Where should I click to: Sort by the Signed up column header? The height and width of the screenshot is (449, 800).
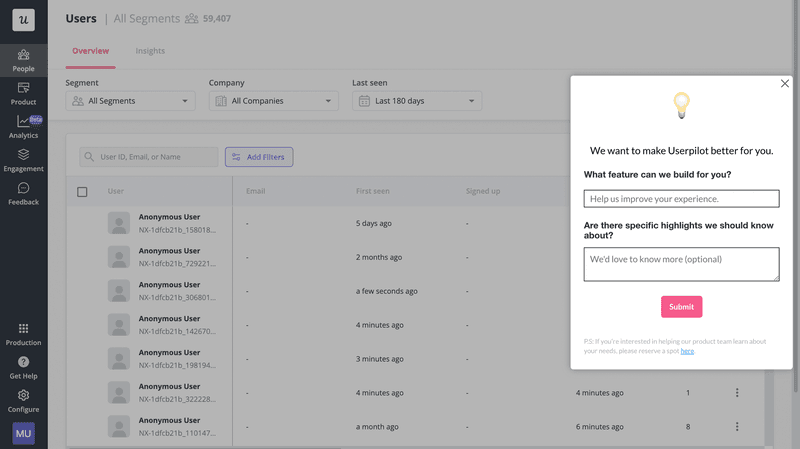[x=483, y=191]
